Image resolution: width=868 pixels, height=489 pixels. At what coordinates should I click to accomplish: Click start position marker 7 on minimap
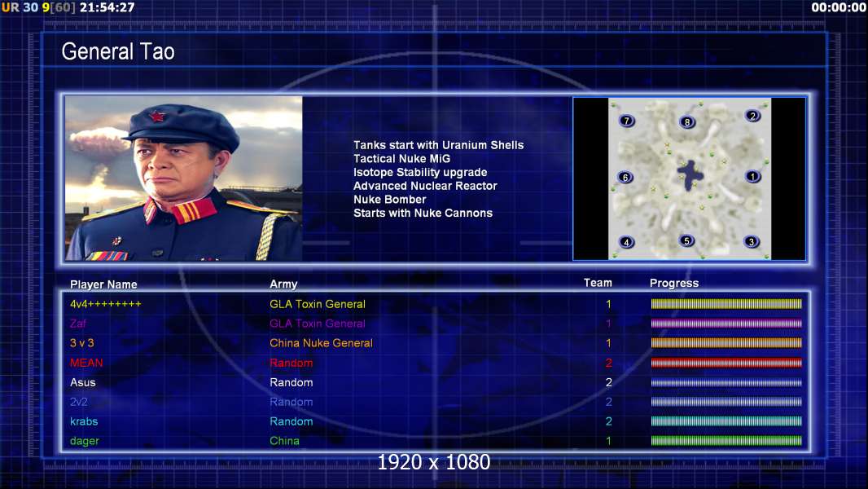pyautogui.click(x=627, y=121)
